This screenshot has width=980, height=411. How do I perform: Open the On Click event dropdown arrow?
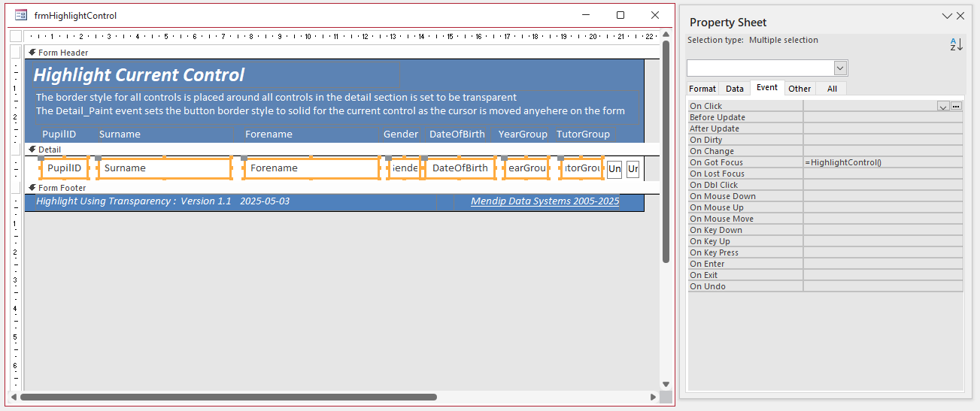click(943, 107)
